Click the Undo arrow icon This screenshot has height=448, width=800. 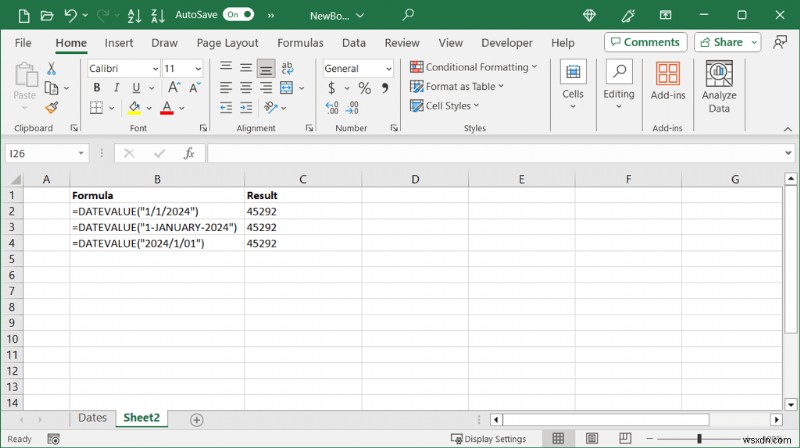click(x=70, y=15)
